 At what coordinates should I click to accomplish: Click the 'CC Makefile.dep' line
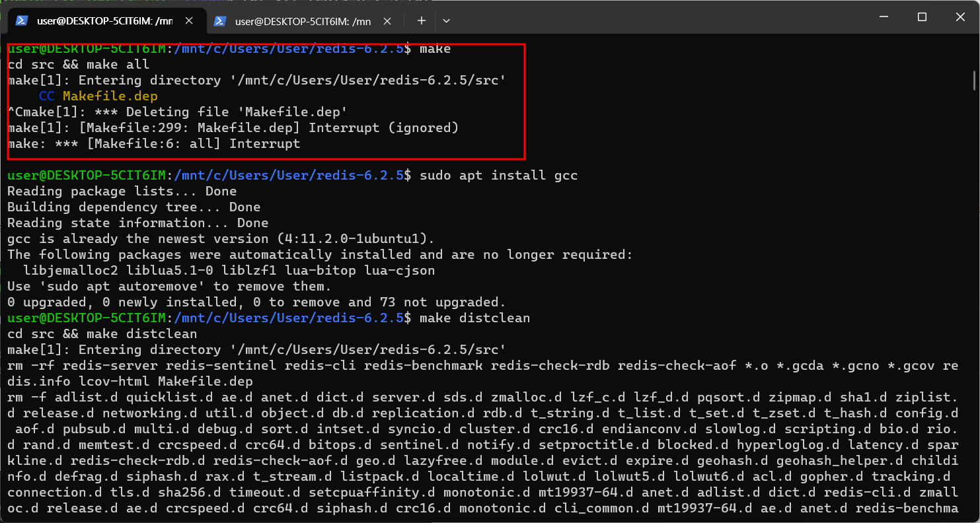(x=98, y=96)
